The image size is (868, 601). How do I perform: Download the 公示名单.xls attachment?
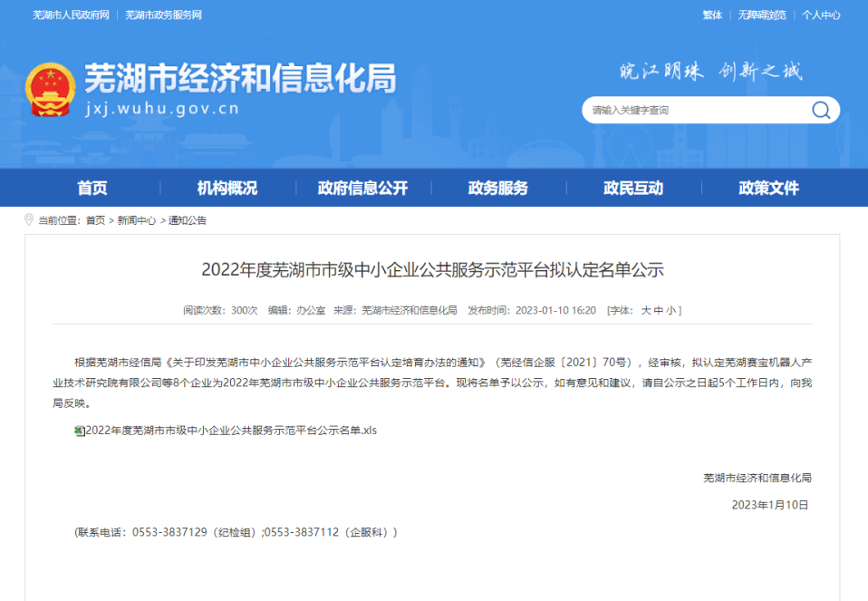231,431
